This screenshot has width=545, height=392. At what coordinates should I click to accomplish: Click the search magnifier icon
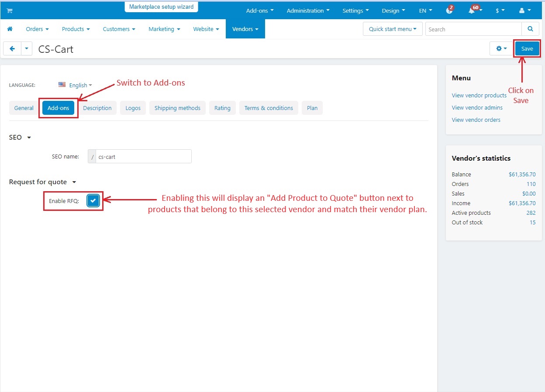[x=530, y=29]
